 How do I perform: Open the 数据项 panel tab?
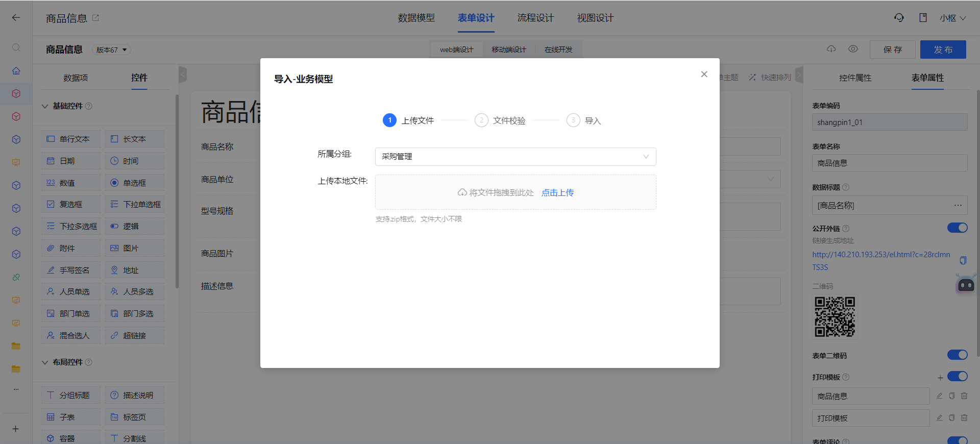click(76, 78)
